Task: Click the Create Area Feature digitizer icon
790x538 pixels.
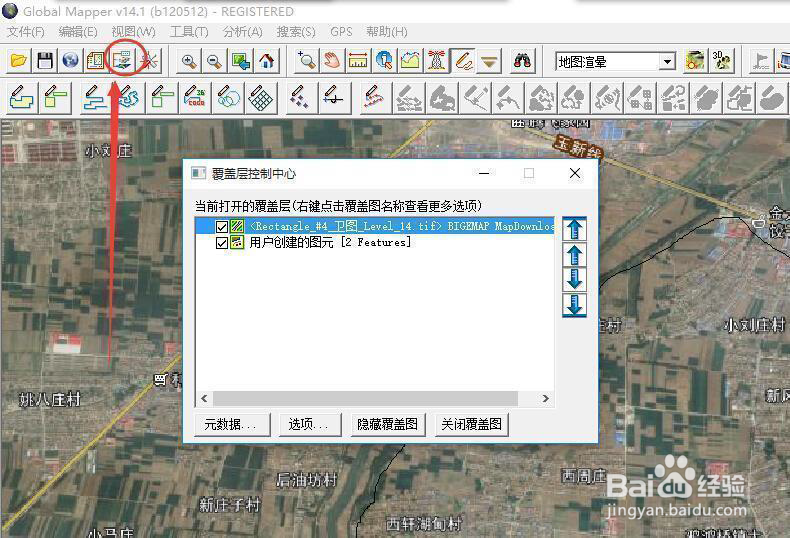Action: 22,97
